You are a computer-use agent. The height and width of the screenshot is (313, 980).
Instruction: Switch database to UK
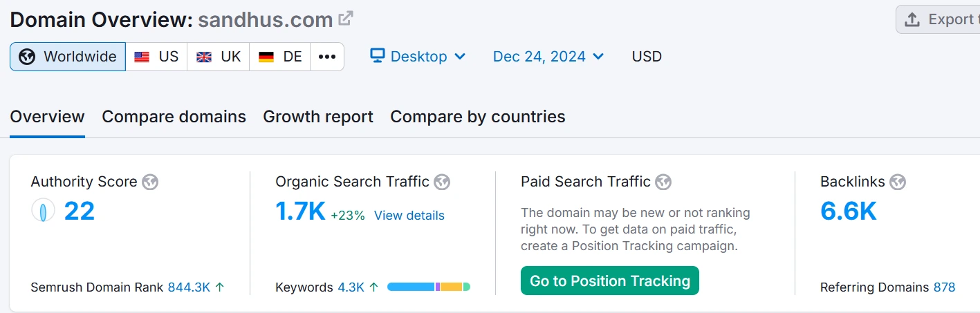click(x=219, y=57)
